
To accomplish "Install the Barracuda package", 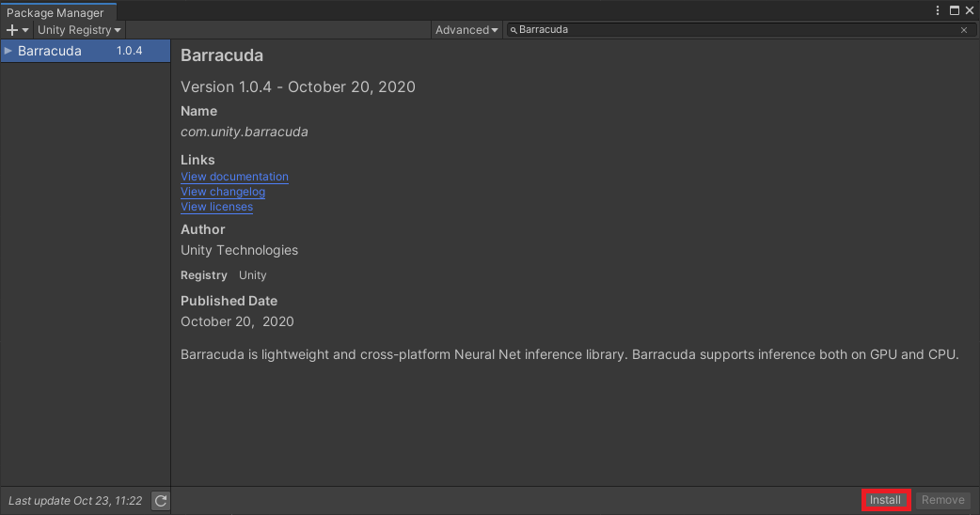I will pos(885,500).
